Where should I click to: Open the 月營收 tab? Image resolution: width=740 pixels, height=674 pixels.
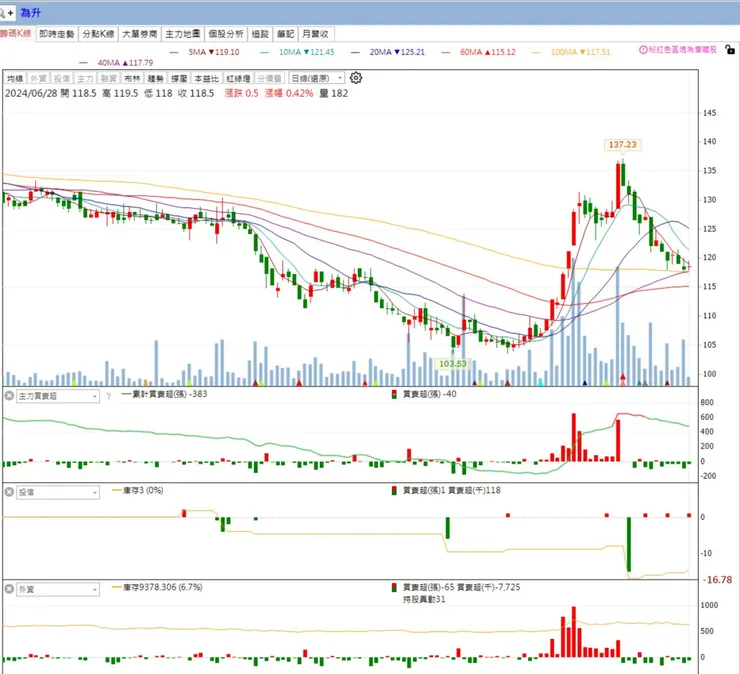pos(315,34)
